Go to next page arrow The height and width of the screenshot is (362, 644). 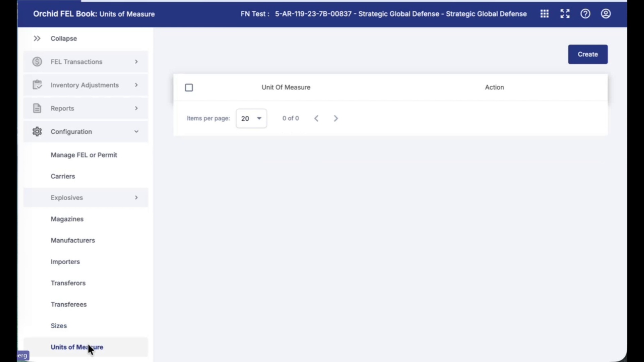336,118
